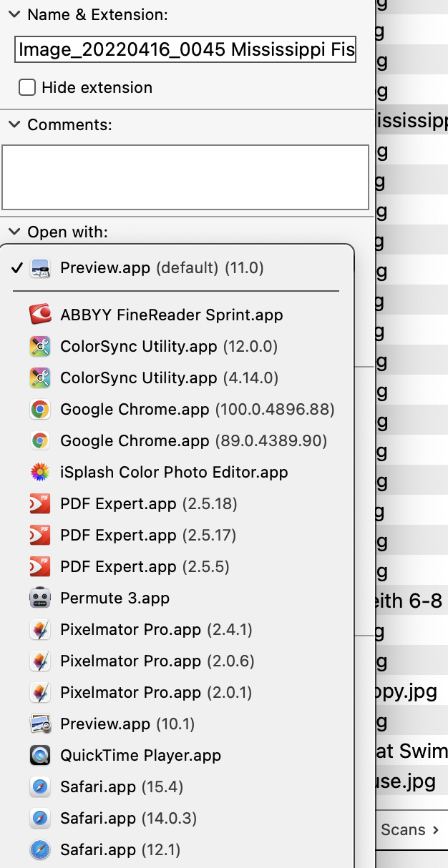The height and width of the screenshot is (868, 448).
Task: Enable the Hide extension checkbox
Action: [x=27, y=87]
